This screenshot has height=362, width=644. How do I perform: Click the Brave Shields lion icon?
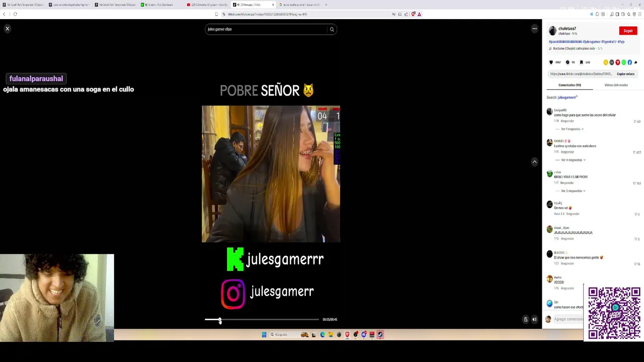click(x=413, y=14)
